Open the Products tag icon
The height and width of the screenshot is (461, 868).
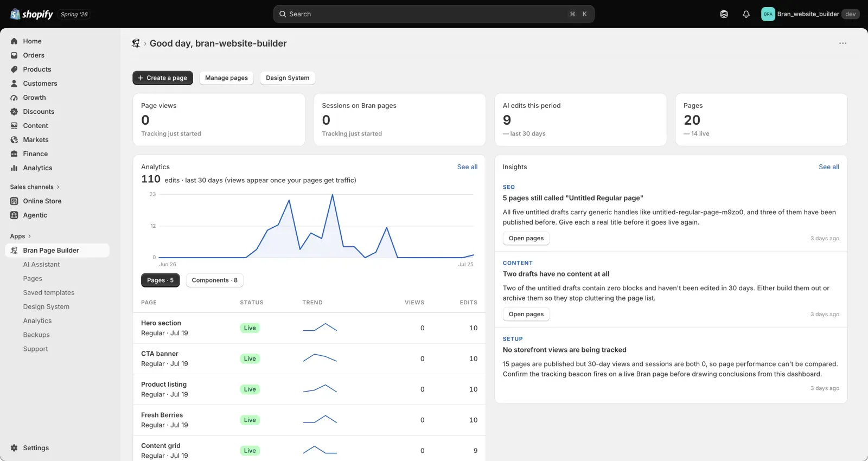(14, 69)
